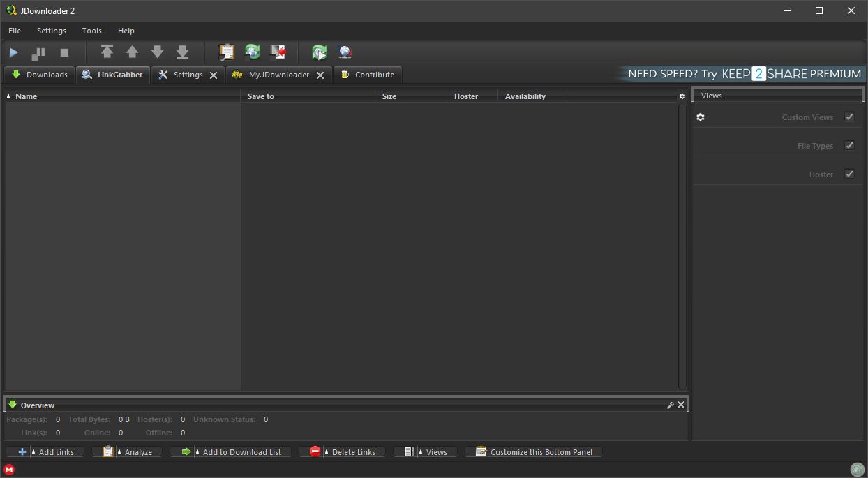Image resolution: width=868 pixels, height=478 pixels.
Task: Click the toolbar icon with red mark
Action: tap(278, 52)
